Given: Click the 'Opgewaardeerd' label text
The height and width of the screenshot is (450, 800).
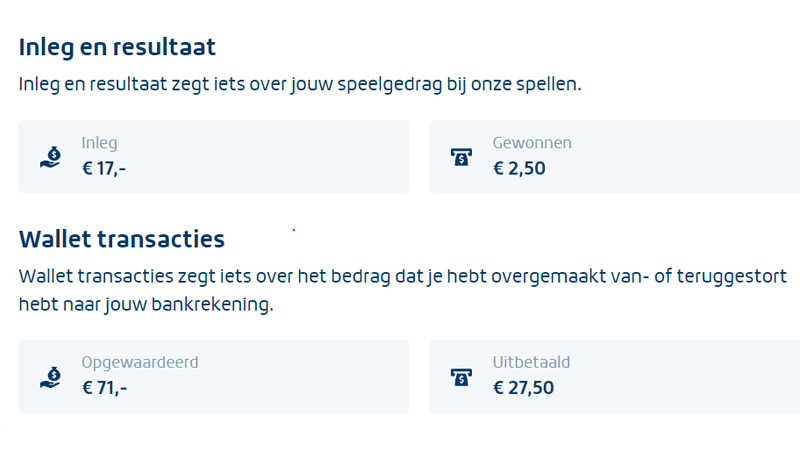Looking at the screenshot, I should 140,362.
